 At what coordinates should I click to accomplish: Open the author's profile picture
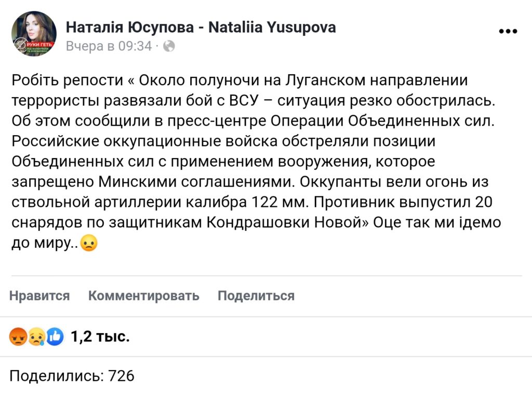pos(34,34)
